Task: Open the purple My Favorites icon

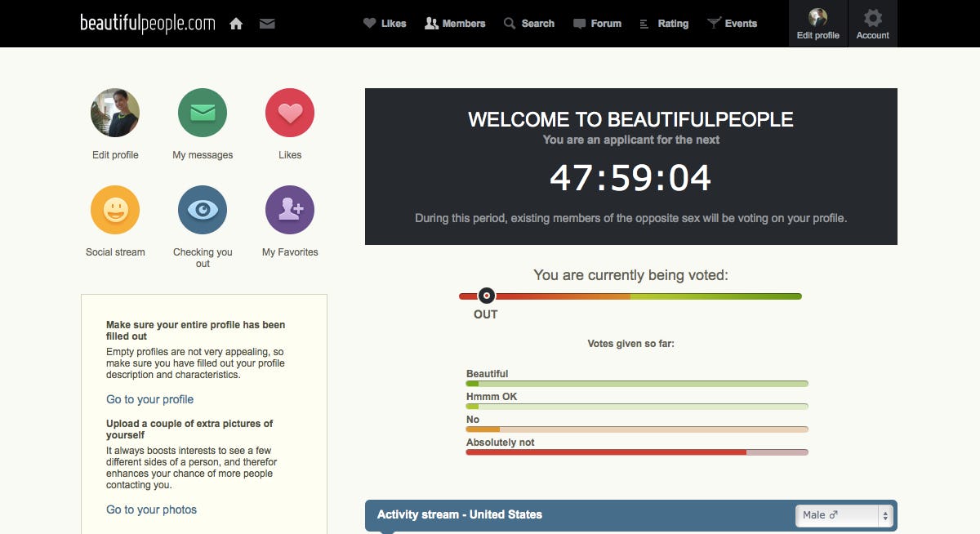Action: point(290,210)
